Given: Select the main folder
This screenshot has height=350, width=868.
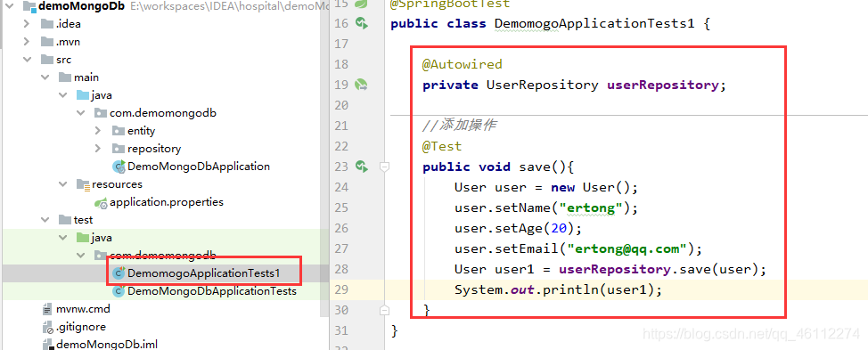Looking at the screenshot, I should pos(86,77).
